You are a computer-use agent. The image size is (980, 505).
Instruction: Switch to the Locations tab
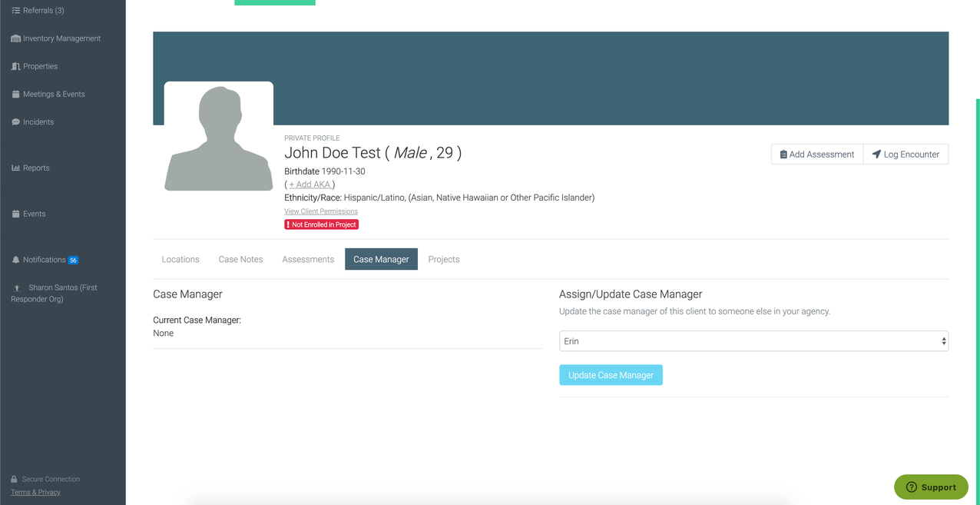180,259
